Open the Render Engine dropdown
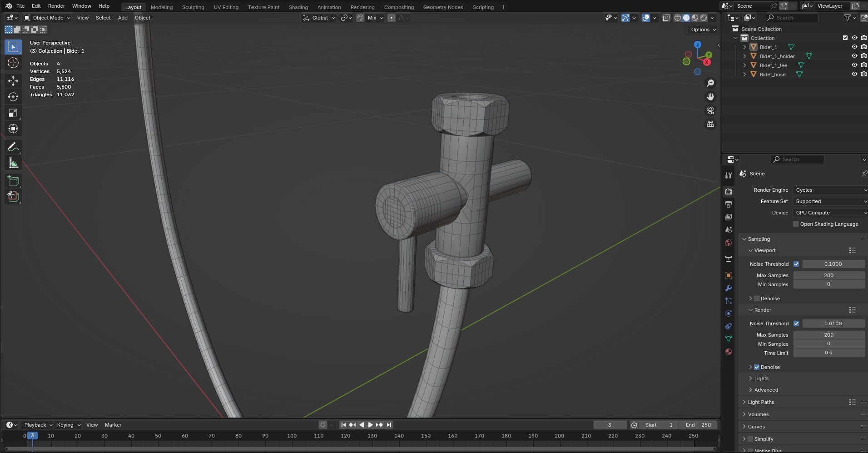The width and height of the screenshot is (868, 453). (x=830, y=190)
